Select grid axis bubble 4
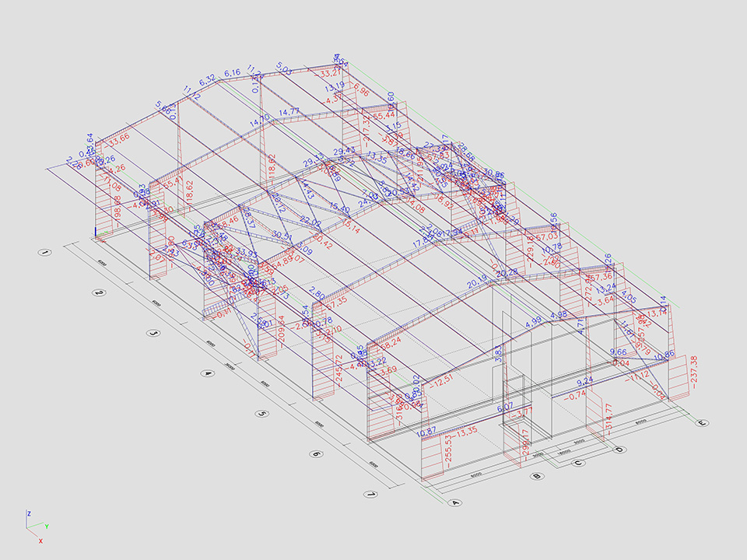Viewport: 747px width, 560px height. tap(208, 373)
